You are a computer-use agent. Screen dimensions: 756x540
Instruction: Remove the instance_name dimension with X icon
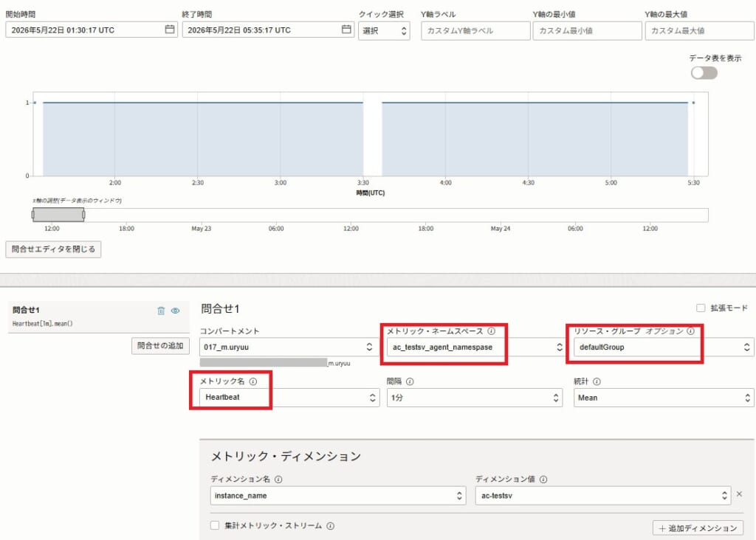740,494
